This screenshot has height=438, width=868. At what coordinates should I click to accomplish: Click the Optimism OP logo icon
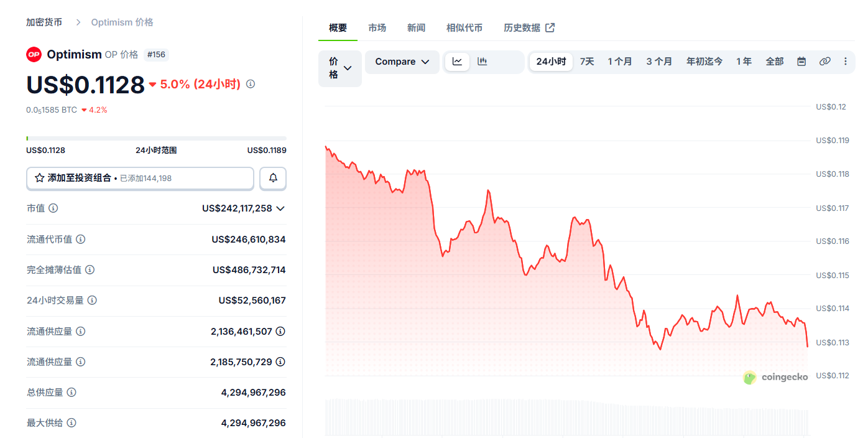[x=34, y=55]
